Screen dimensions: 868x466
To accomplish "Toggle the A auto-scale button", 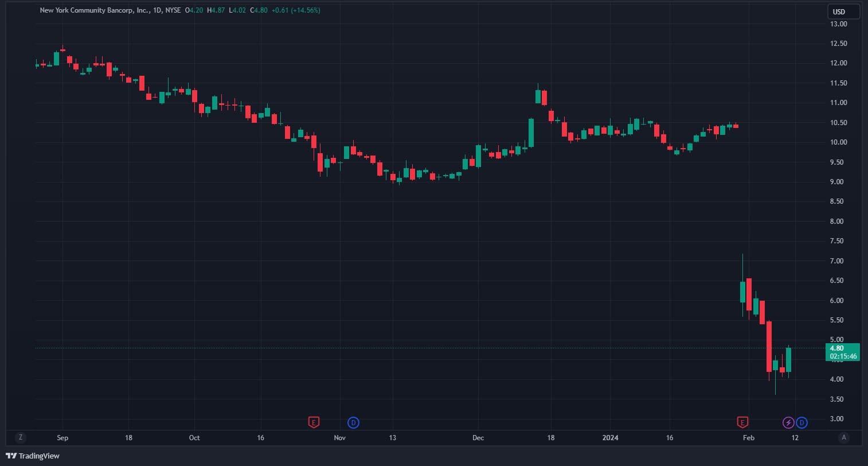I will [x=843, y=437].
